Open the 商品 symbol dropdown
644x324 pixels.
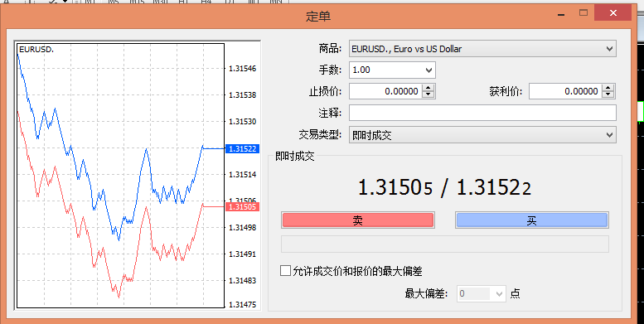coord(609,49)
